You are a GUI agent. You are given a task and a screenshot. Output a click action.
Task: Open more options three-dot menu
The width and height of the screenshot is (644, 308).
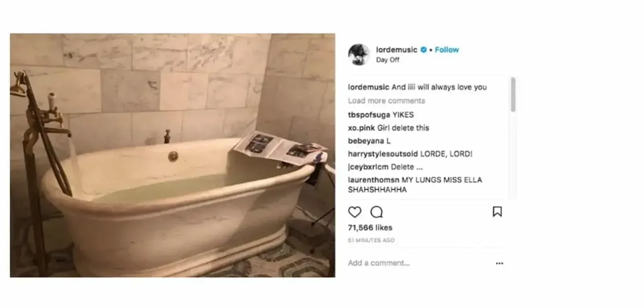(x=500, y=263)
